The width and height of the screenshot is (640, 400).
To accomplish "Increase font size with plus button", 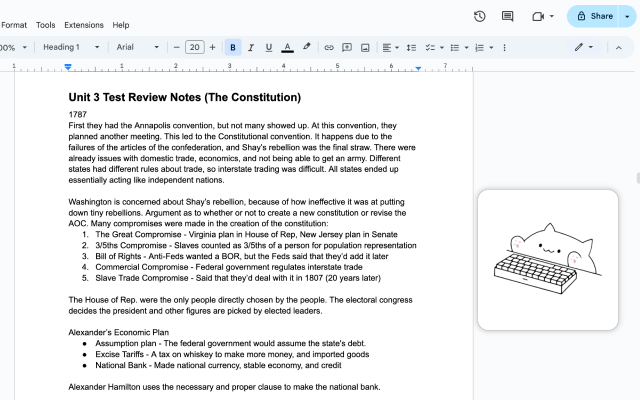I will (x=212, y=47).
